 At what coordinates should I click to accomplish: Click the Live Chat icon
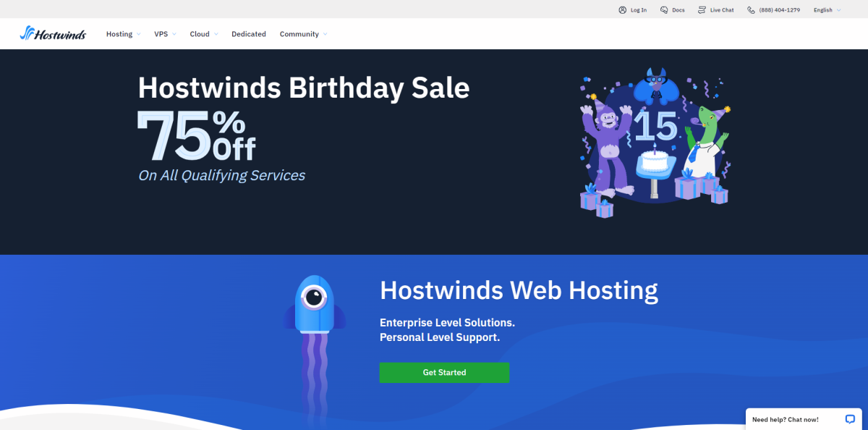coord(702,10)
